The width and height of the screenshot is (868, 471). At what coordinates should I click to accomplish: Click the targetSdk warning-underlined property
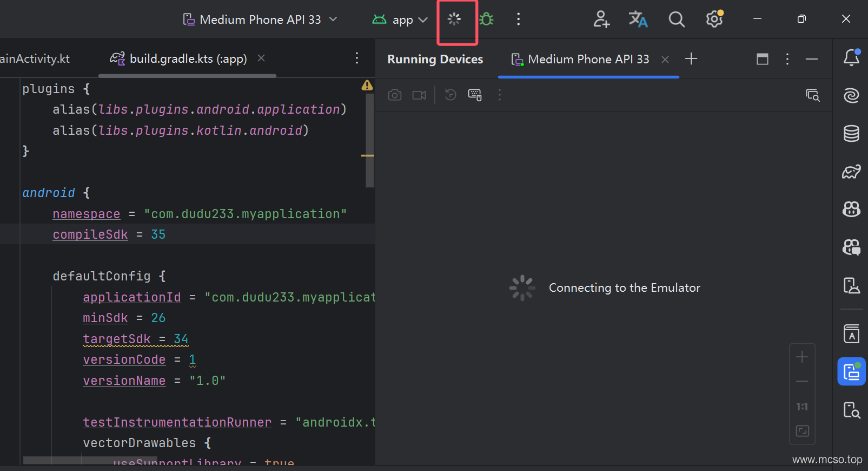click(117, 339)
